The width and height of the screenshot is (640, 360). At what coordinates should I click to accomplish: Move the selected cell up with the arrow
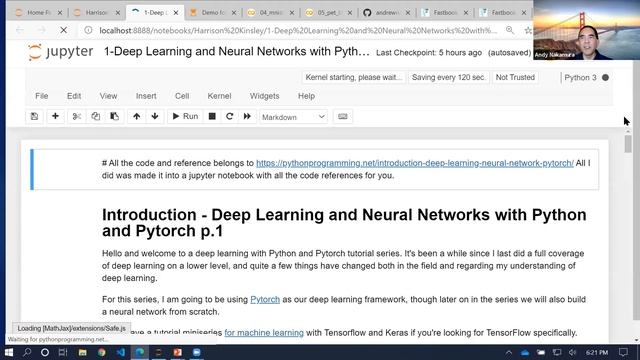(x=136, y=117)
